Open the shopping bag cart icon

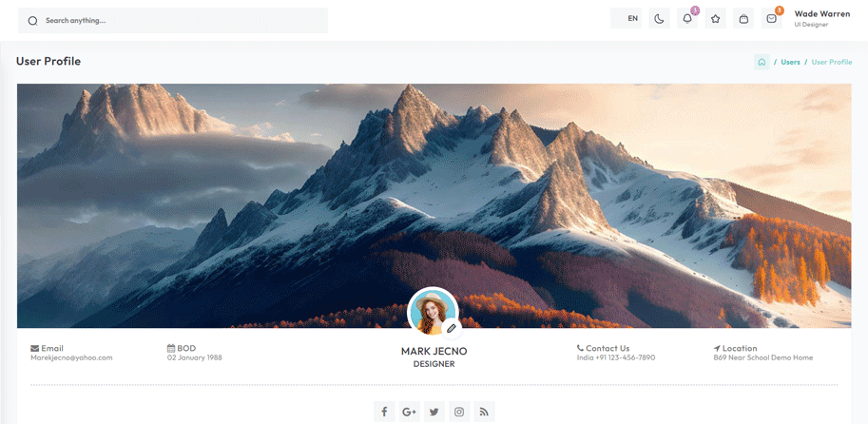[743, 18]
